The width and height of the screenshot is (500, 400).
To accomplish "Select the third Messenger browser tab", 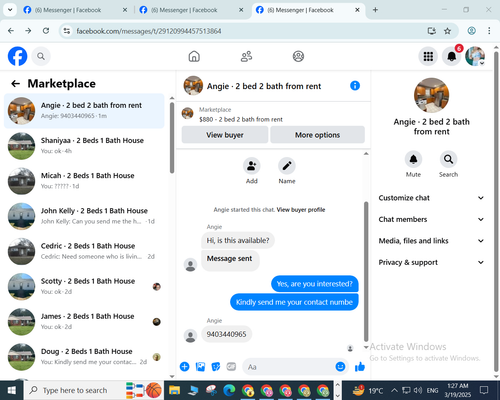I will click(x=307, y=10).
